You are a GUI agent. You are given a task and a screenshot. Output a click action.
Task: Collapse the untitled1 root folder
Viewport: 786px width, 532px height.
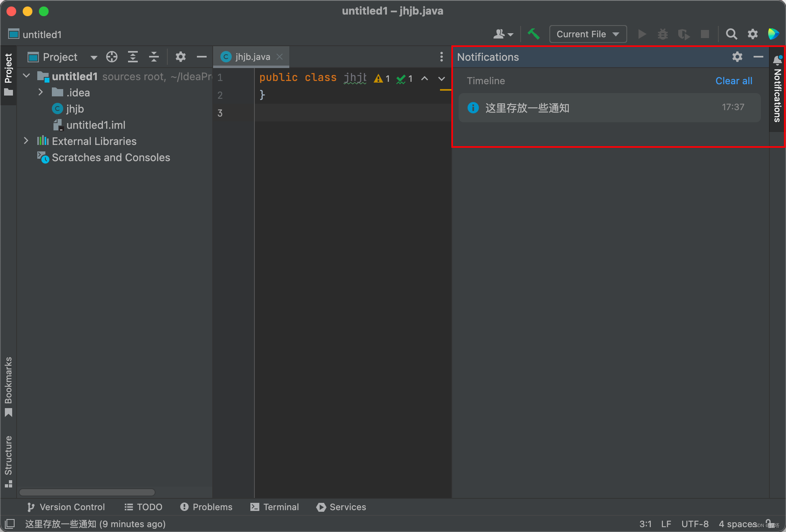click(x=27, y=76)
